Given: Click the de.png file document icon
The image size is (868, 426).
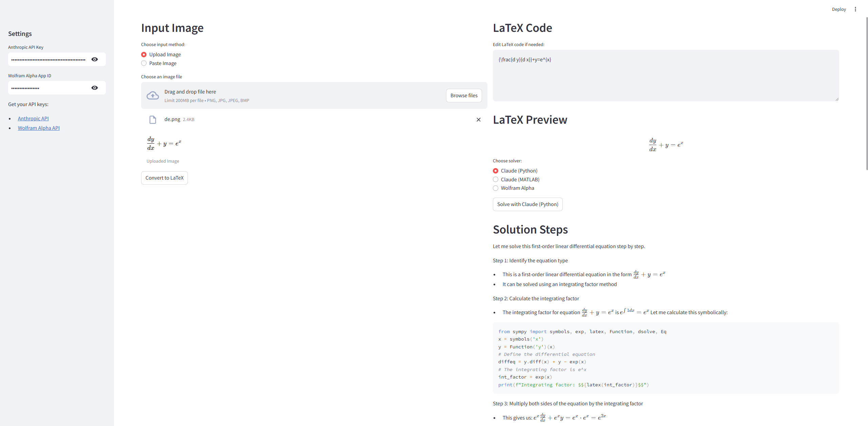Looking at the screenshot, I should point(153,120).
